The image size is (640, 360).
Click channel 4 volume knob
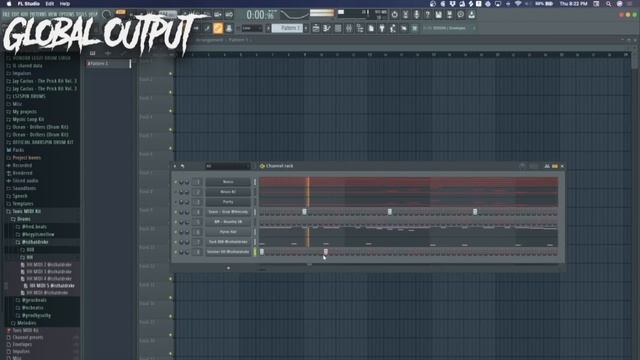point(187,212)
